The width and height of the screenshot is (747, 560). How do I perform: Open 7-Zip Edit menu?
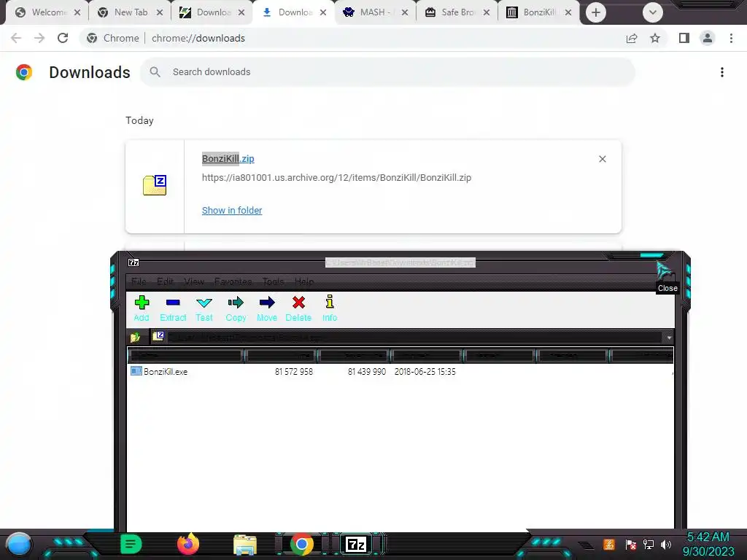point(166,281)
